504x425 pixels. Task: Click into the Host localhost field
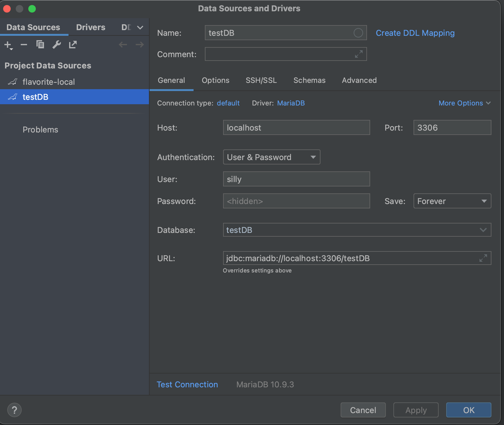click(296, 127)
